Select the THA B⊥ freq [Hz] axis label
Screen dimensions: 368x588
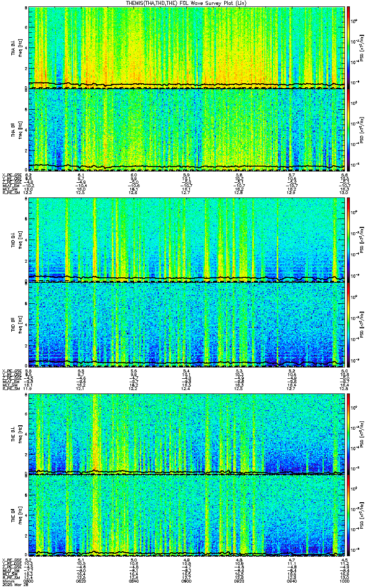16,48
